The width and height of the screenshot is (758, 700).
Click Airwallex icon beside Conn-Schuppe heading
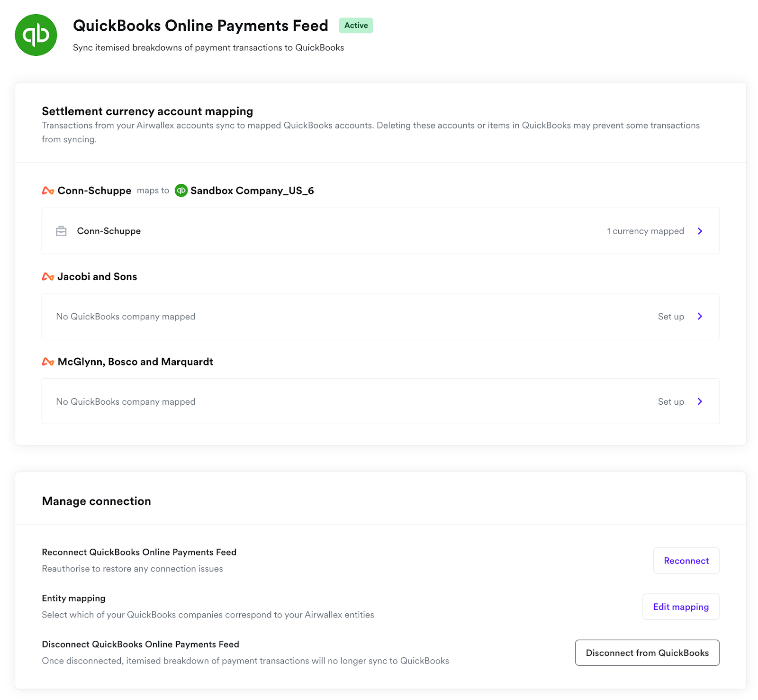tap(48, 191)
